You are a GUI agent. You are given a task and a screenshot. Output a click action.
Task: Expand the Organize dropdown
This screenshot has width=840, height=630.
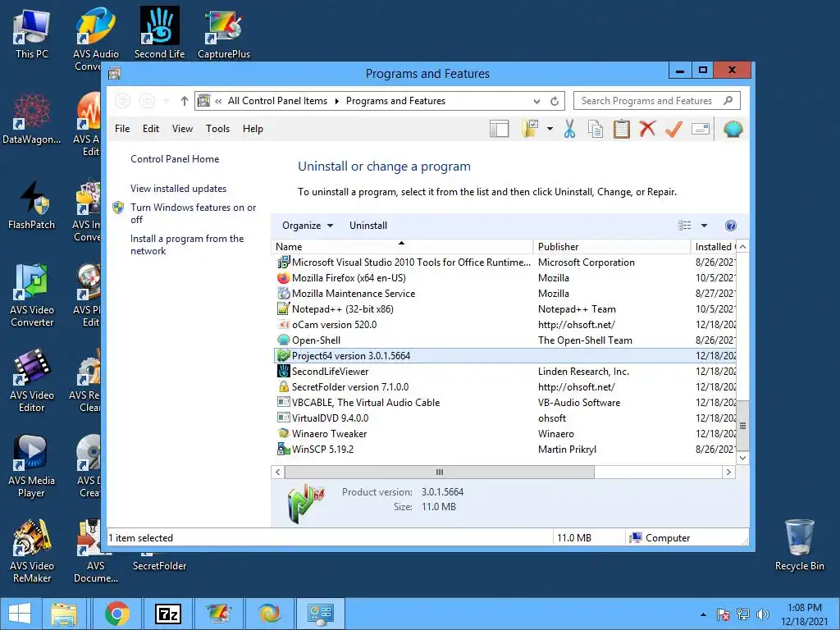pos(308,226)
